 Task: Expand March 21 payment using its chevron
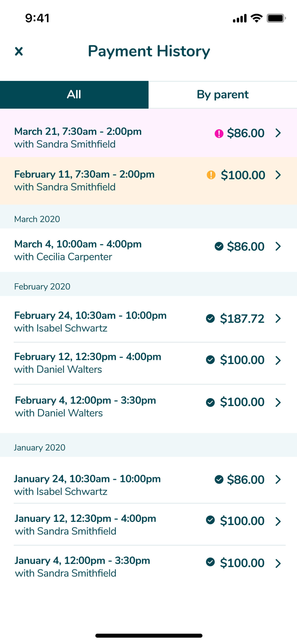point(278,133)
